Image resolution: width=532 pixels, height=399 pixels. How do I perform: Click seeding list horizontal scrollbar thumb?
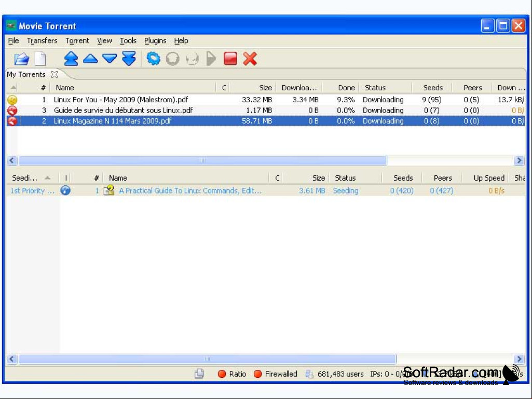point(207,359)
